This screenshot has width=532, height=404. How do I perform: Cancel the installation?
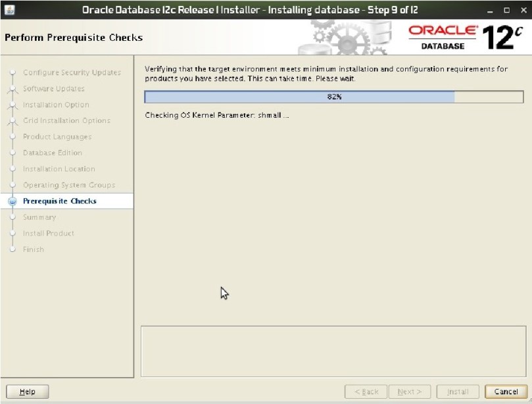tap(506, 391)
